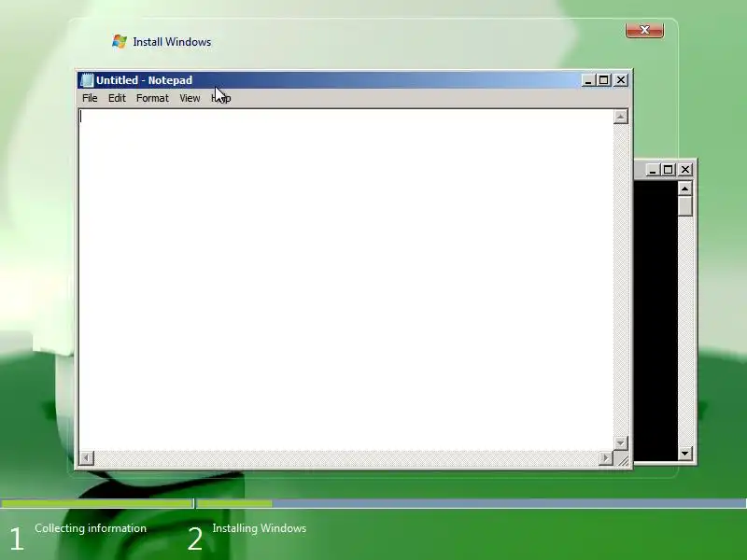
Task: Click Notepad's vertical scrollbar down arrow
Action: click(620, 442)
